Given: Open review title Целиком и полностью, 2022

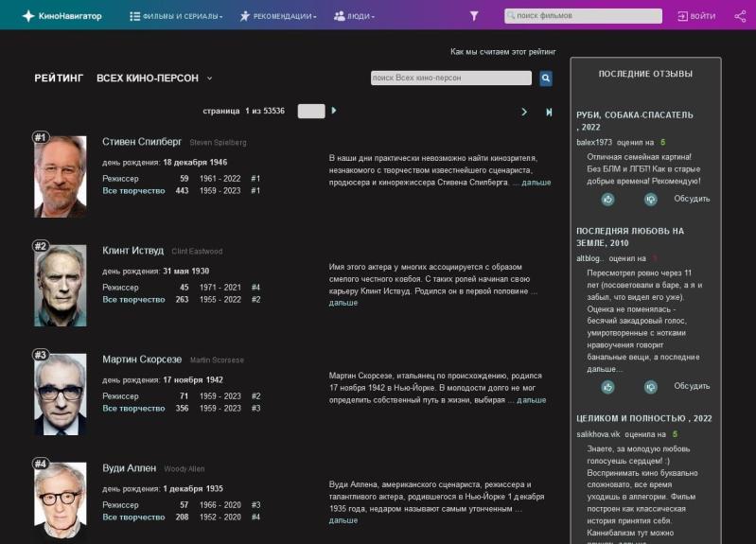Looking at the screenshot, I should pos(644,418).
